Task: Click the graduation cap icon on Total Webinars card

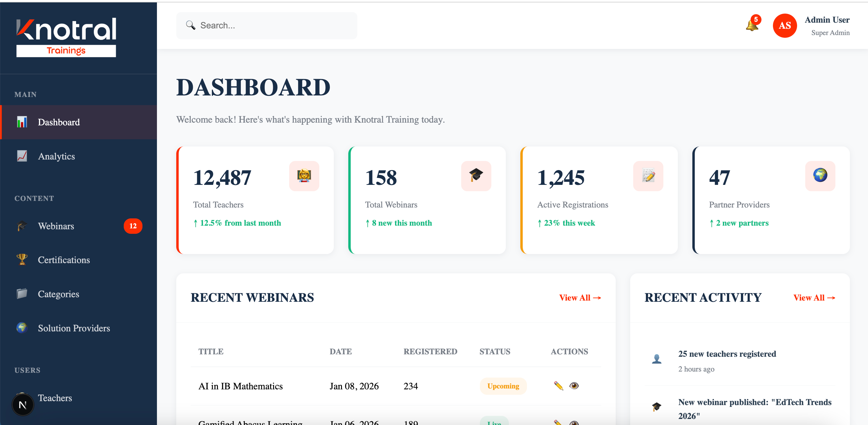Action: tap(476, 176)
